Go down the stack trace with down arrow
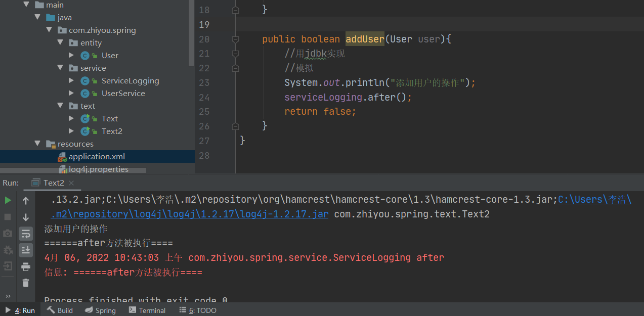Viewport: 644px width, 316px height. pyautogui.click(x=26, y=217)
